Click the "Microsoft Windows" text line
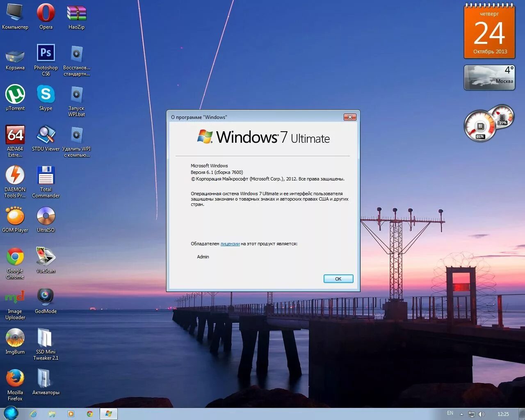Viewport: 525px width, 420px height. [x=209, y=166]
